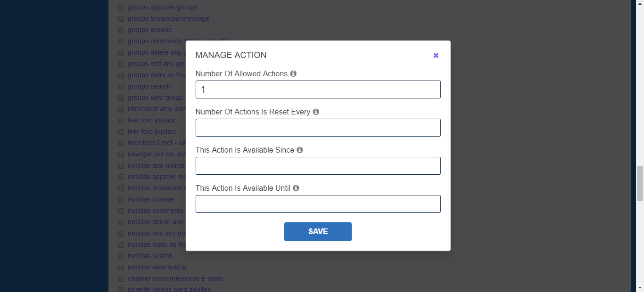Image resolution: width=644 pixels, height=292 pixels.
Task: Open the groups browse link
Action: pyautogui.click(x=149, y=30)
